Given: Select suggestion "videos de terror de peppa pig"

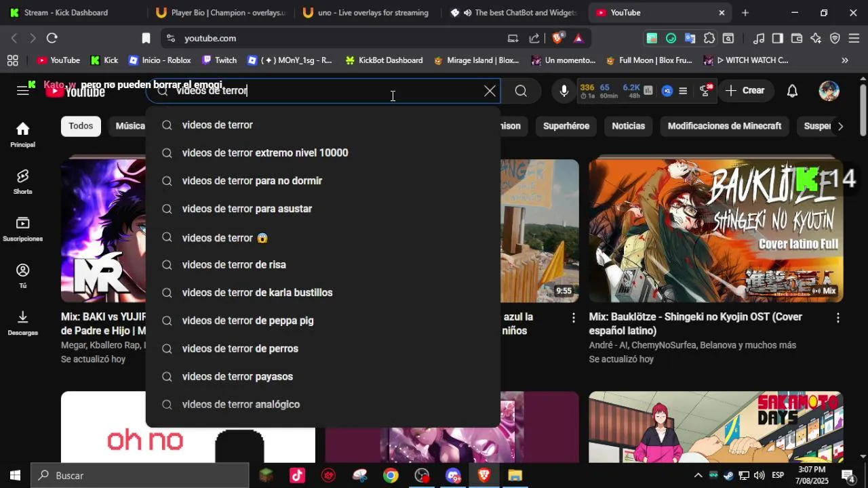Looking at the screenshot, I should [323, 321].
